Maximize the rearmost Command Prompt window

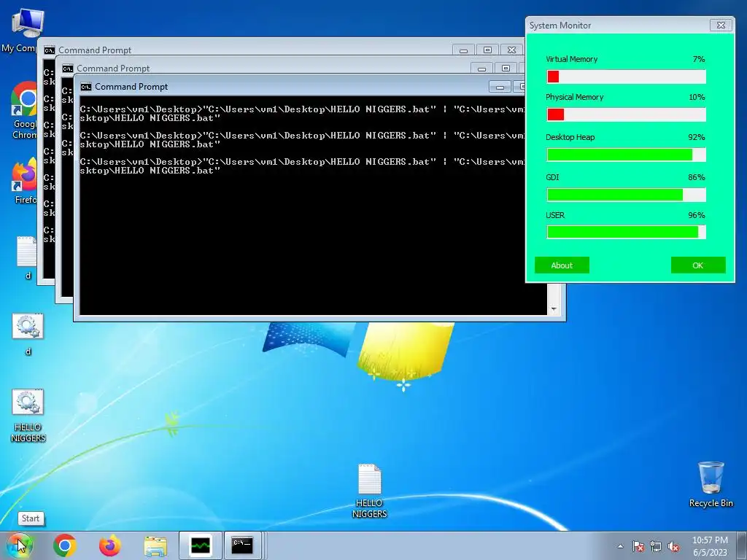[x=487, y=50]
